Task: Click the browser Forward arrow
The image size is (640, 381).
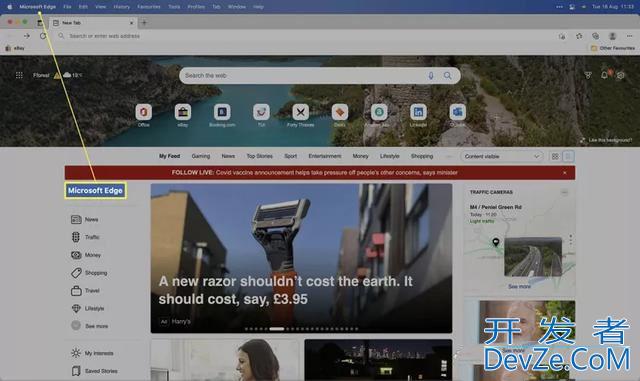Action: (x=27, y=36)
